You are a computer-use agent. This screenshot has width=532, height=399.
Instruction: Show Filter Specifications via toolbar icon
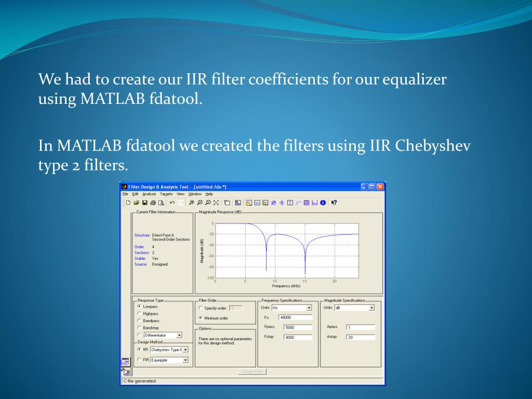(x=238, y=203)
